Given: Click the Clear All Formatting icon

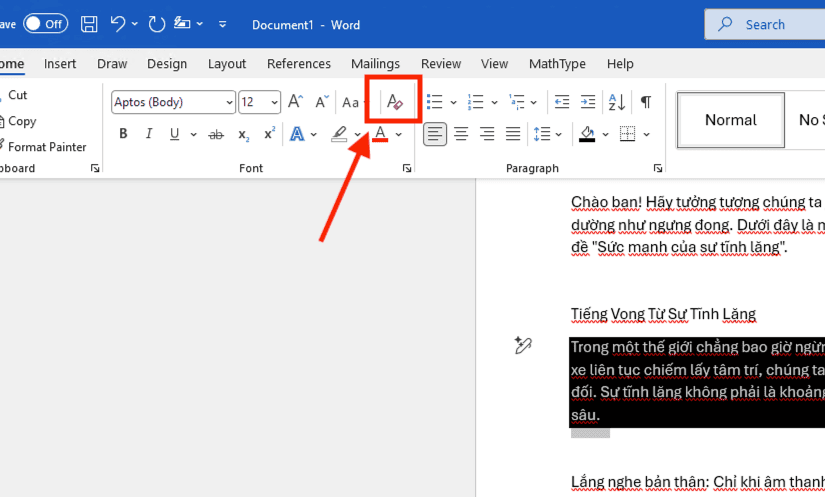Looking at the screenshot, I should point(395,102).
